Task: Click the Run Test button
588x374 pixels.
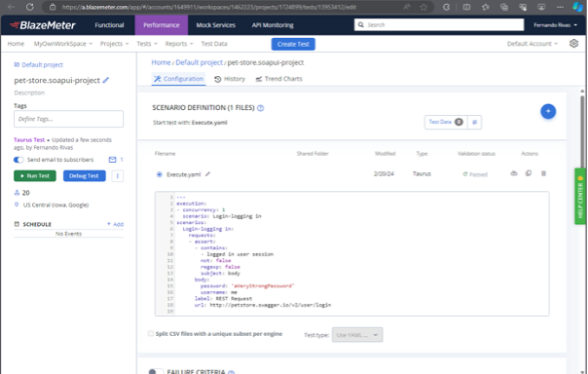Action: (35, 175)
